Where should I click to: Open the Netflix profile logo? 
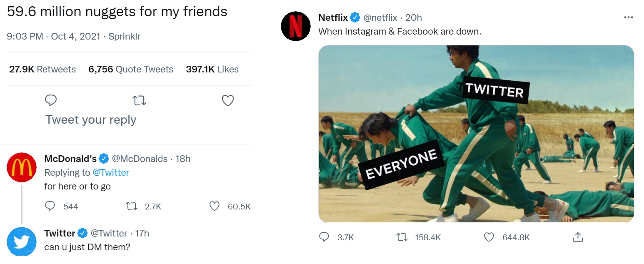pos(296,26)
